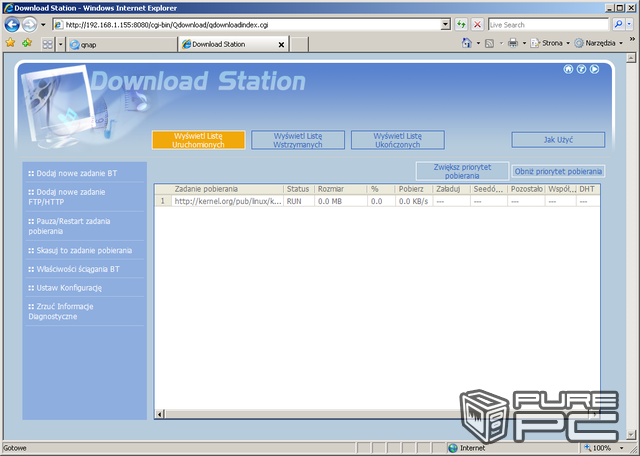
Task: Expand the address bar history dropdown
Action: [x=446, y=25]
